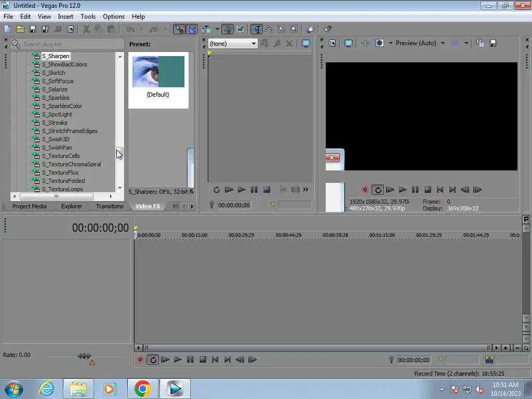Switch to the Explorer tab
Viewport: 532px width, 399px height.
(72, 206)
